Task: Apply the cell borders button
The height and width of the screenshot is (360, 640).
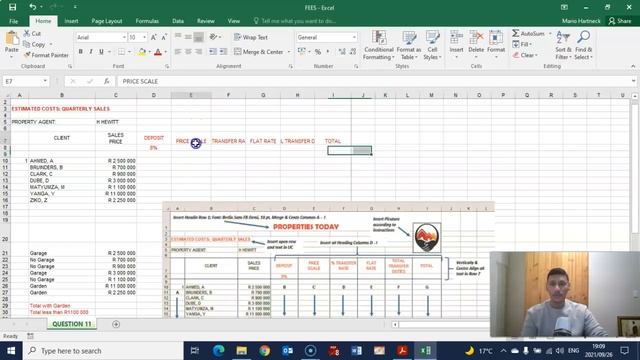Action: [121, 52]
